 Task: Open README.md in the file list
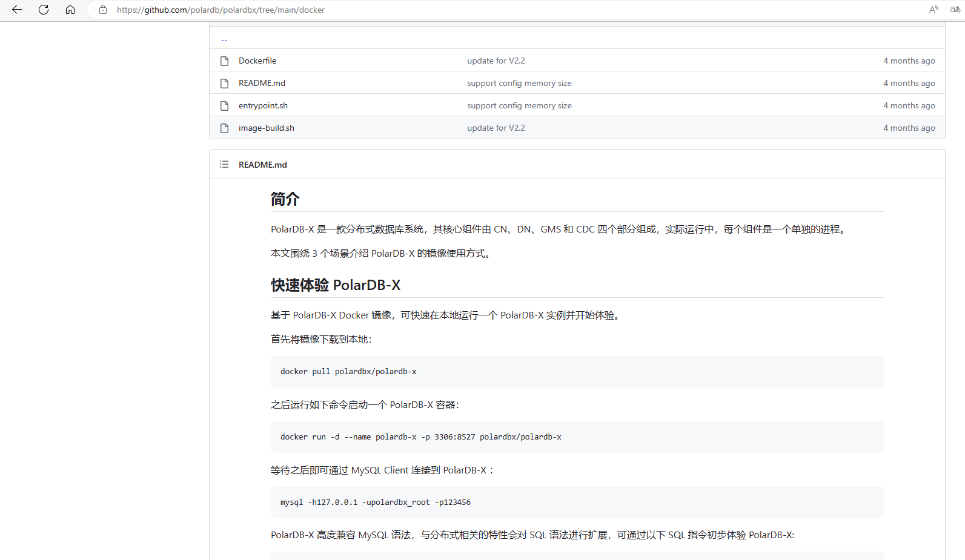(x=262, y=83)
